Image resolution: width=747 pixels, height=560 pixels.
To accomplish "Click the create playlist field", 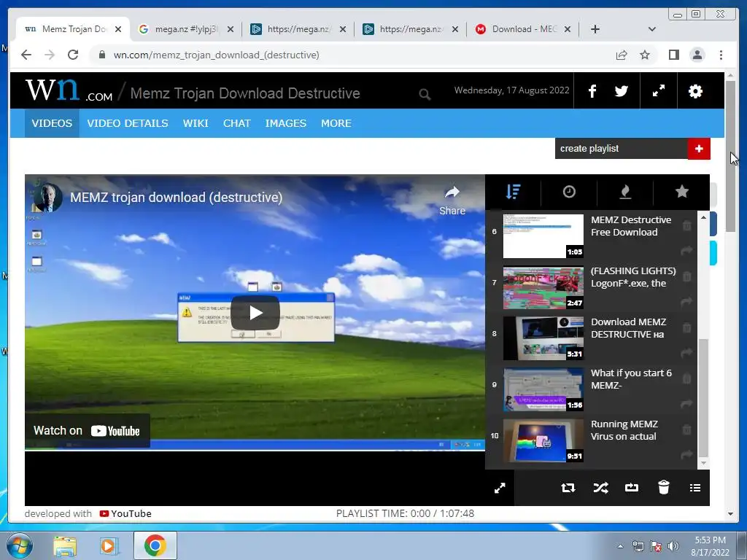I will 622,149.
